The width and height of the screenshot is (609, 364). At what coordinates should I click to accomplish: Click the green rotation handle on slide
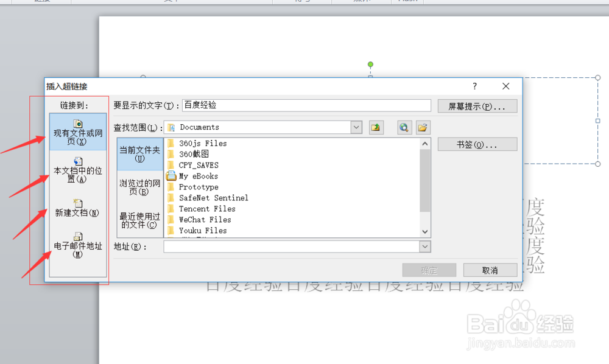[x=370, y=65]
